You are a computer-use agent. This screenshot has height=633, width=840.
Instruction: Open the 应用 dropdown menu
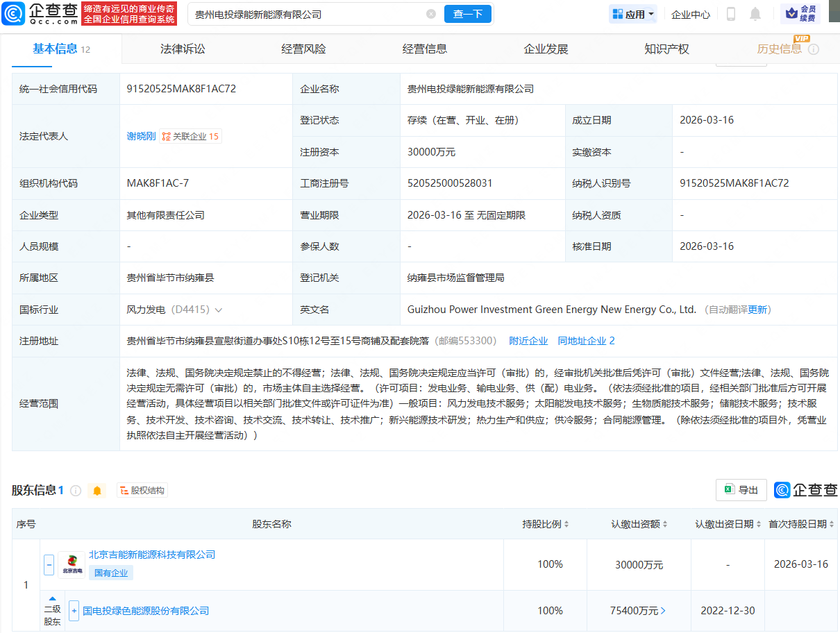[x=634, y=14]
